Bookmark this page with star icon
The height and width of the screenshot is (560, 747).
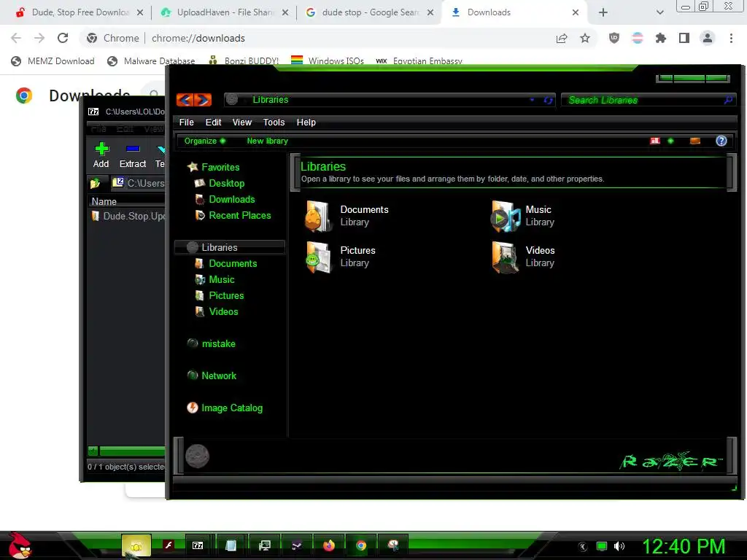coord(585,38)
